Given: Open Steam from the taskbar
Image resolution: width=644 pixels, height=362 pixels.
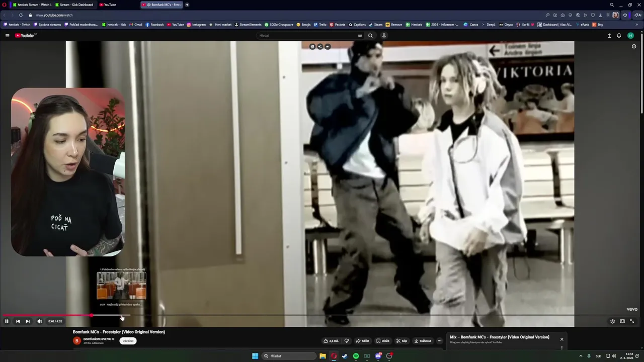Looking at the screenshot, I should pyautogui.click(x=345, y=356).
